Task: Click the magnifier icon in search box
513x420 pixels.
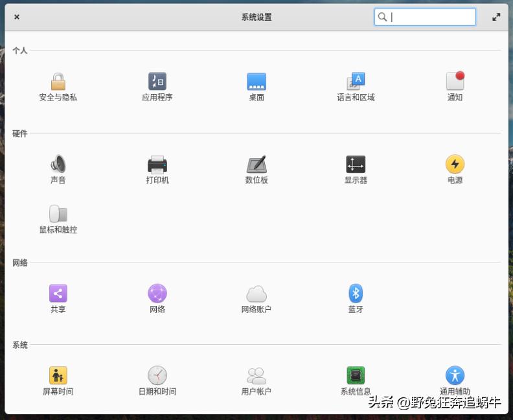Action: [x=382, y=17]
